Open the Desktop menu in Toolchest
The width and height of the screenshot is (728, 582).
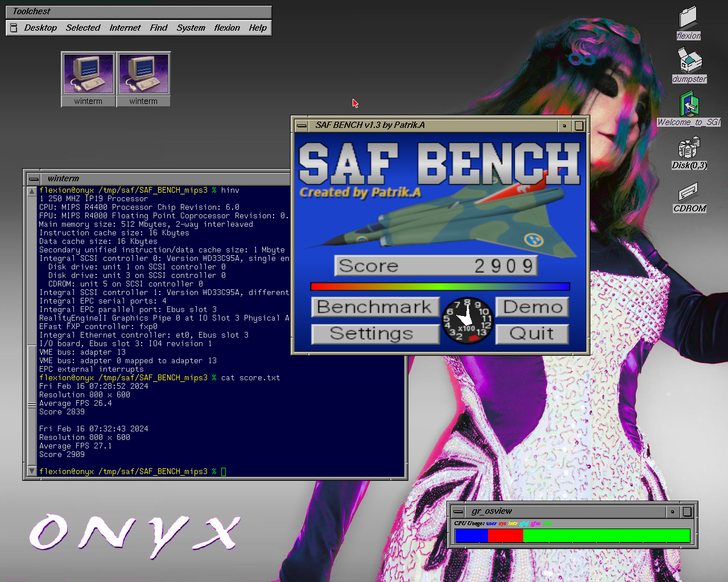pyautogui.click(x=40, y=28)
